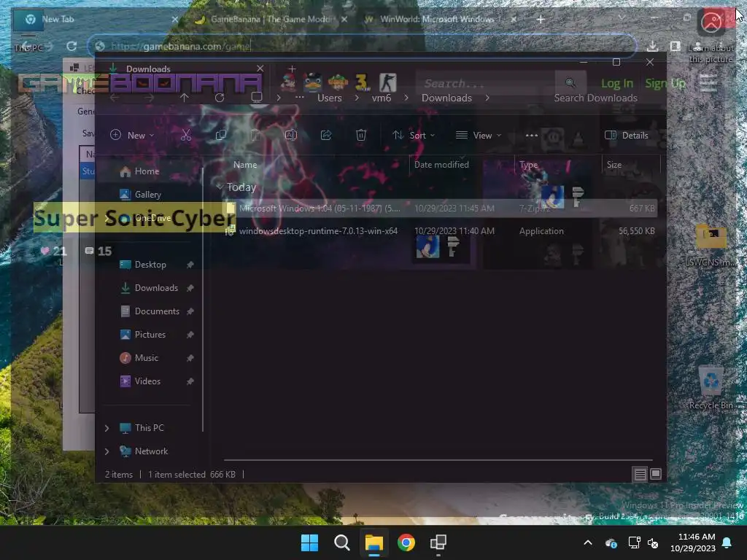747x560 pixels.
Task: Expand Network in navigation pane
Action: [x=107, y=451]
